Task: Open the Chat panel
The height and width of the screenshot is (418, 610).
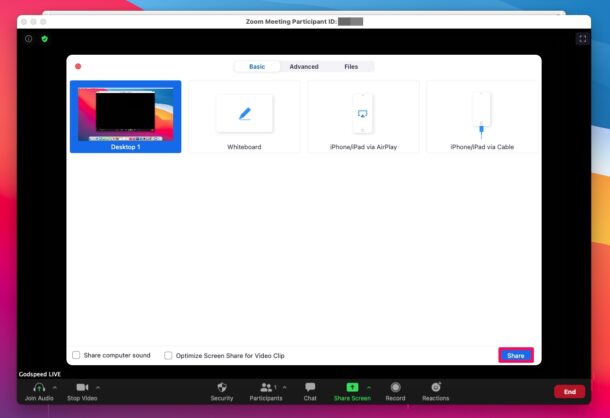Action: coord(310,391)
